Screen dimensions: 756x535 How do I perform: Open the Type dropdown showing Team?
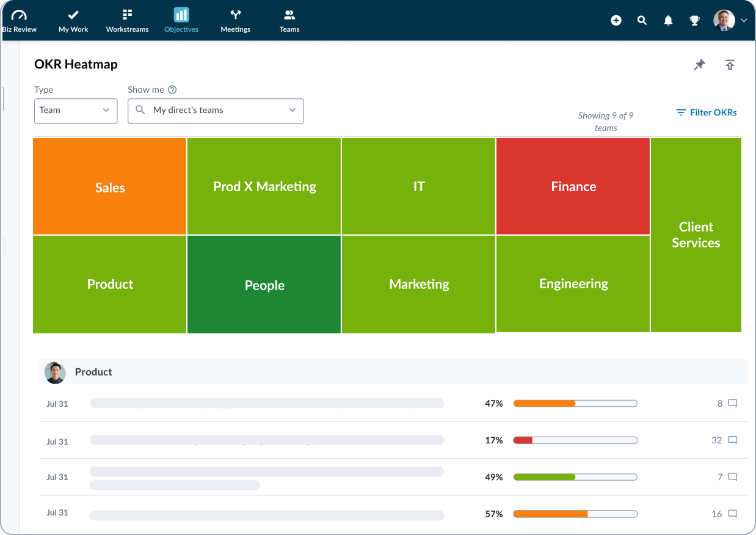(76, 111)
